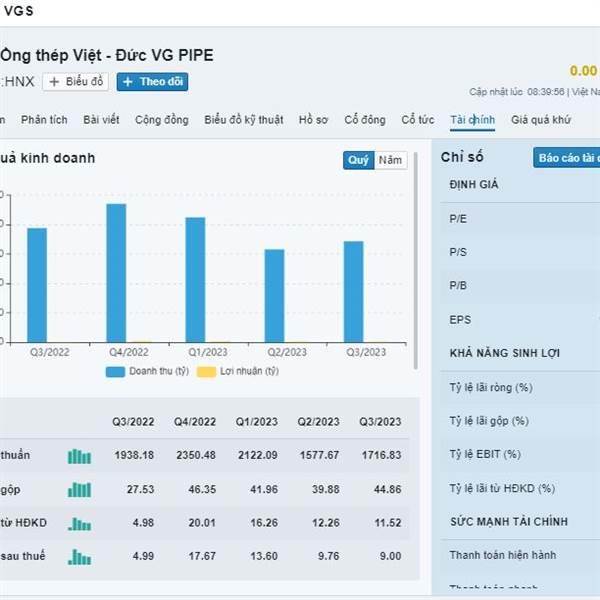The height and width of the screenshot is (600, 600).
Task: Open the net revenue sparkline chart icon
Action: tap(79, 456)
